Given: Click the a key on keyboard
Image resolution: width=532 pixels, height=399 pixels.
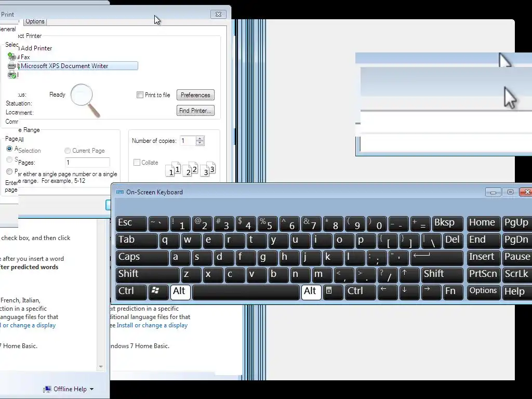Looking at the screenshot, I should pyautogui.click(x=180, y=258).
